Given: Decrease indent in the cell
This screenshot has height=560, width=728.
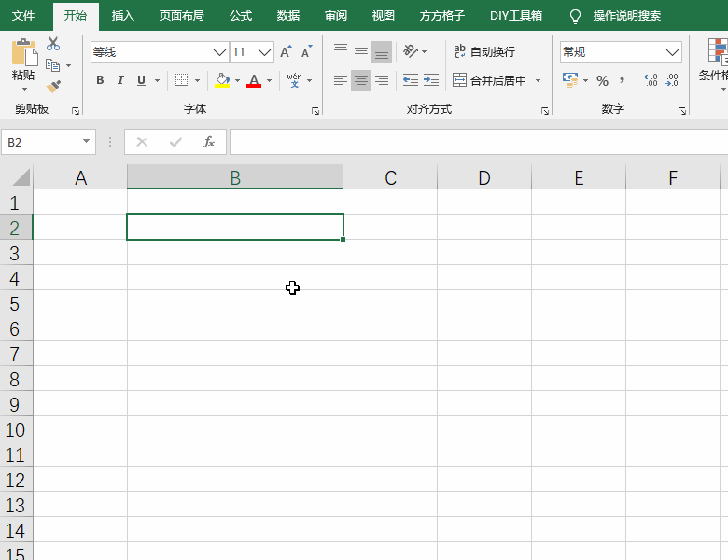Looking at the screenshot, I should (x=411, y=80).
